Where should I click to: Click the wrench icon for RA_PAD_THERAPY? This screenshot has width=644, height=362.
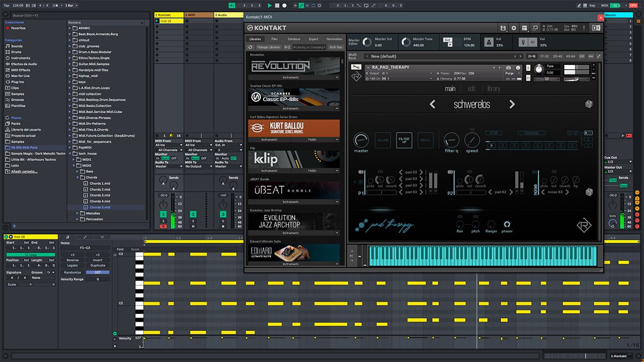[355, 68]
